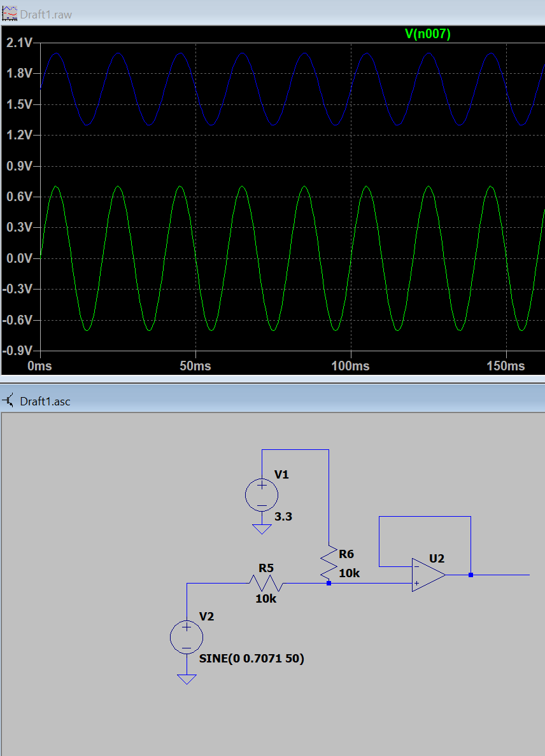Click the 0.6V vertical axis label
The width and height of the screenshot is (545, 756).
pos(19,197)
